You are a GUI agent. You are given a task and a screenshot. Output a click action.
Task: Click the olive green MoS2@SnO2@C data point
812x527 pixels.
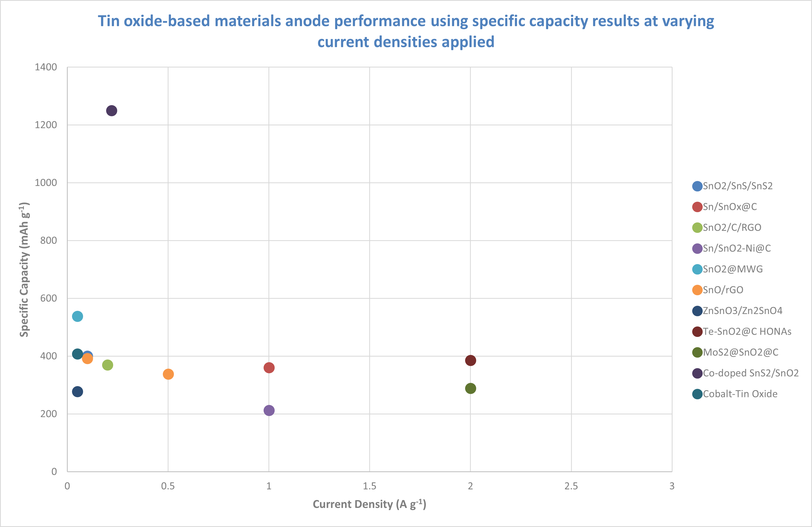(470, 389)
